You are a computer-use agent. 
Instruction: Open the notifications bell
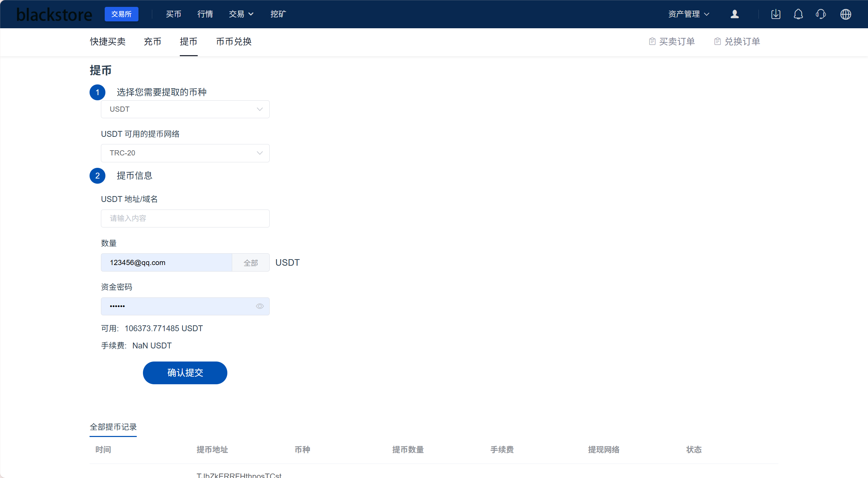798,14
